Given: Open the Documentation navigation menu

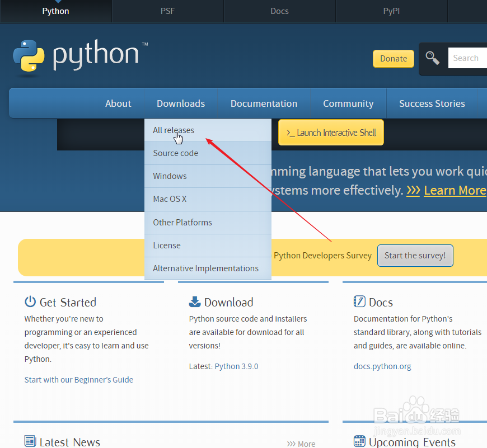Looking at the screenshot, I should [x=264, y=103].
